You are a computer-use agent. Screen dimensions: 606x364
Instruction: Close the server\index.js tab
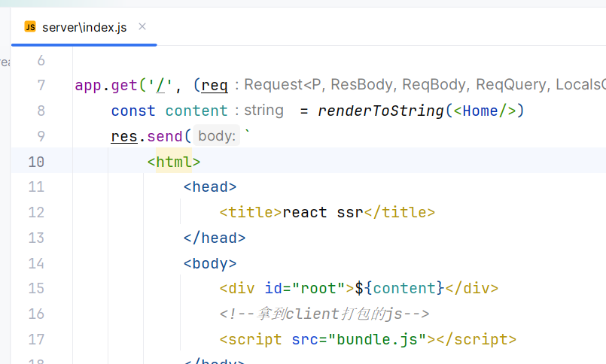tap(142, 27)
